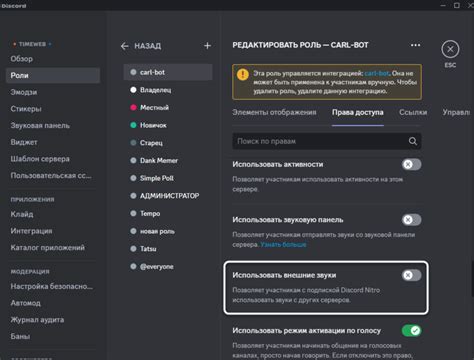Click the green dot beside Новичок
Image resolution: width=474 pixels, height=360 pixels.
[x=133, y=125]
